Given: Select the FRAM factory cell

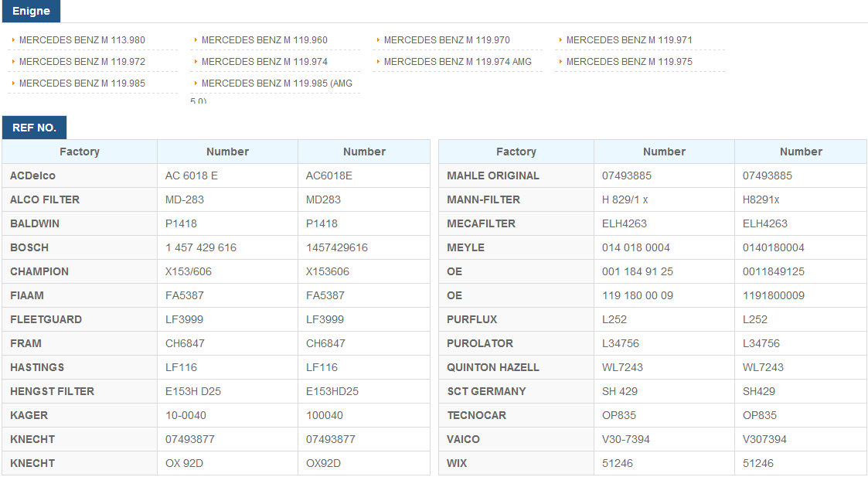Looking at the screenshot, I should point(80,343).
